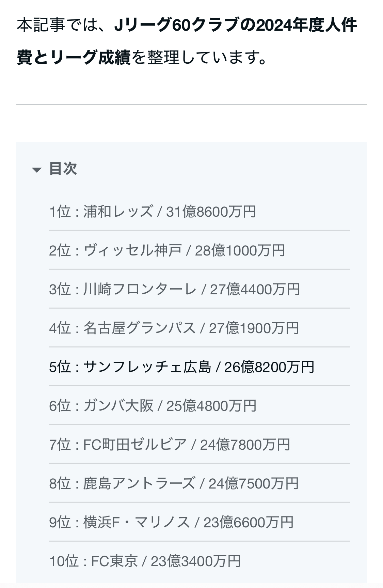Viewport: 383px width, 588px height.
Task: Click the 26億8200万円 amount
Action: pyautogui.click(x=269, y=367)
